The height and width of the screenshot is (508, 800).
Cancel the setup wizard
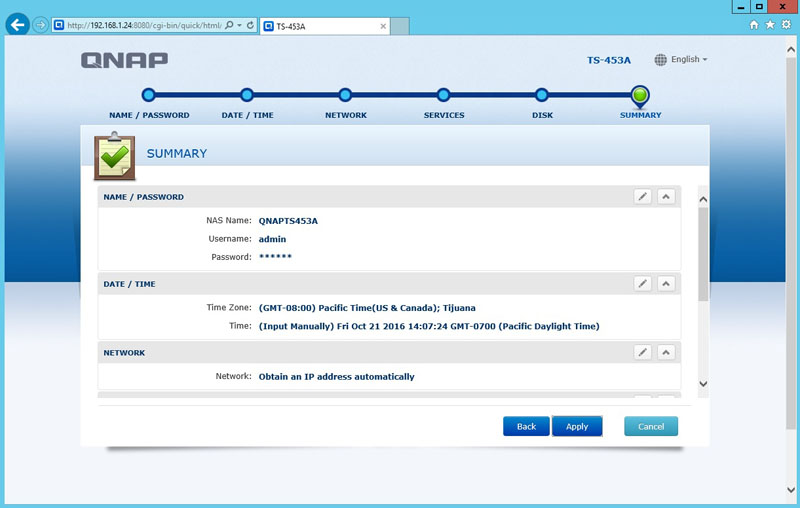(651, 426)
